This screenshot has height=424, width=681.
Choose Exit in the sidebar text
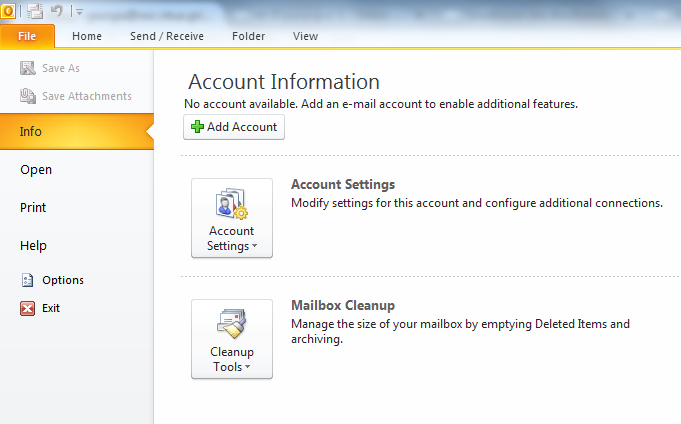[51, 308]
